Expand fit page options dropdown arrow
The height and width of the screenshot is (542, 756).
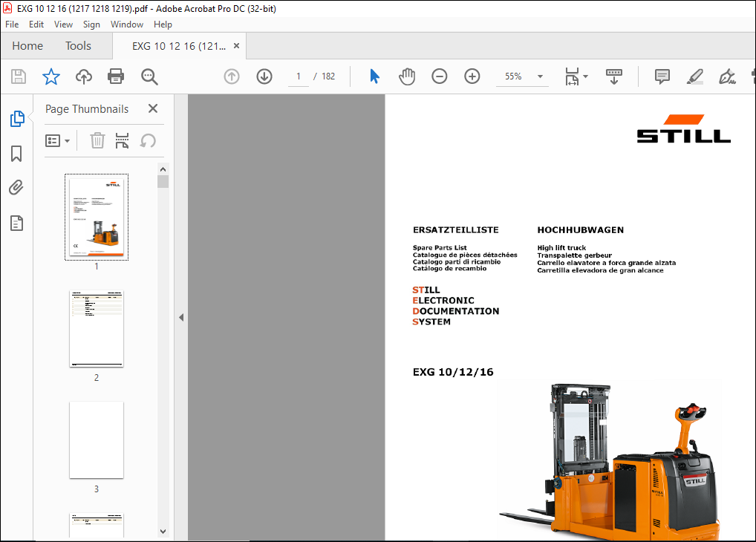[585, 76]
